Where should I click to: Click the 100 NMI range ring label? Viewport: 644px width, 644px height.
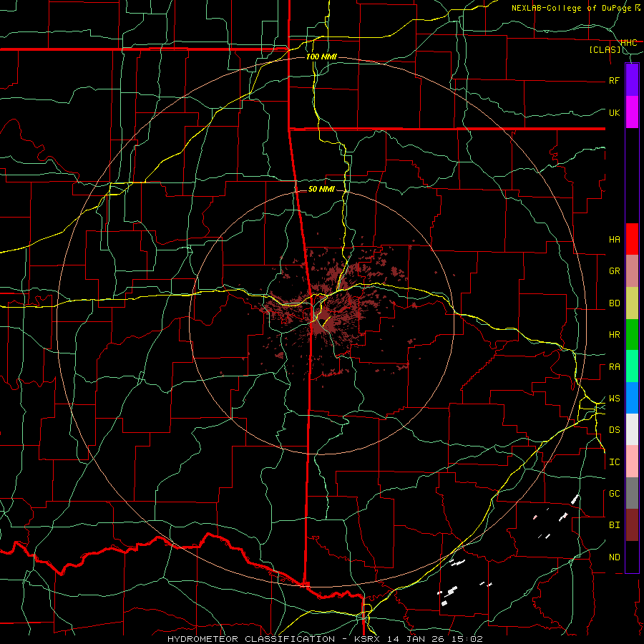[x=321, y=57]
